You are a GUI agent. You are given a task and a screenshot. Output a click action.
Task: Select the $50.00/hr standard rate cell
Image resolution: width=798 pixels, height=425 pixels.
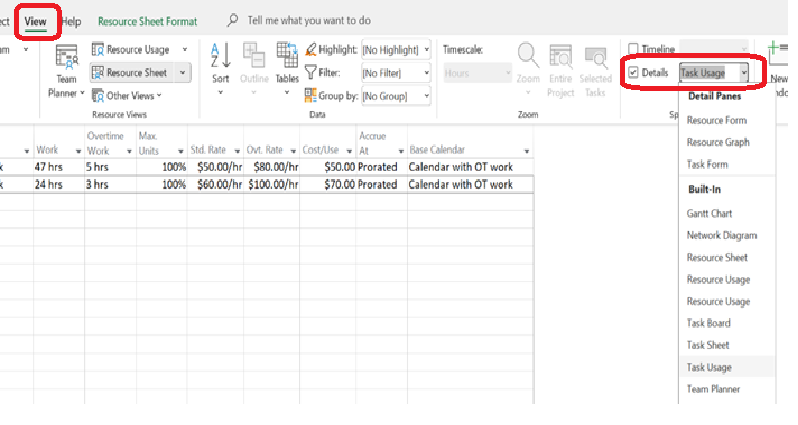click(215, 167)
